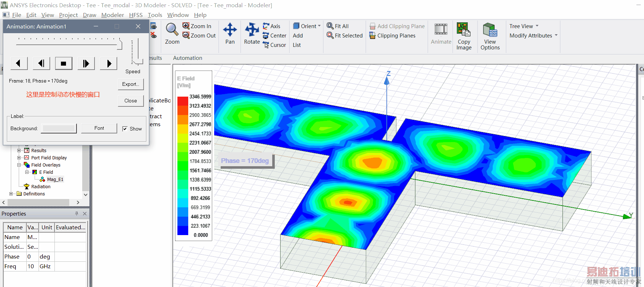This screenshot has height=287, width=644.
Task: Open the Clipping Planes tool
Action: [392, 35]
